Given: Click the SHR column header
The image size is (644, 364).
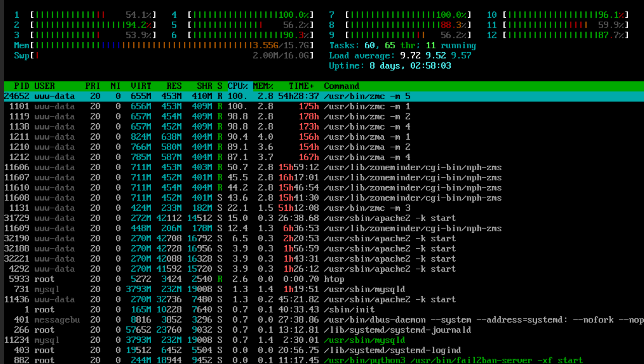Looking at the screenshot, I should pos(205,86).
